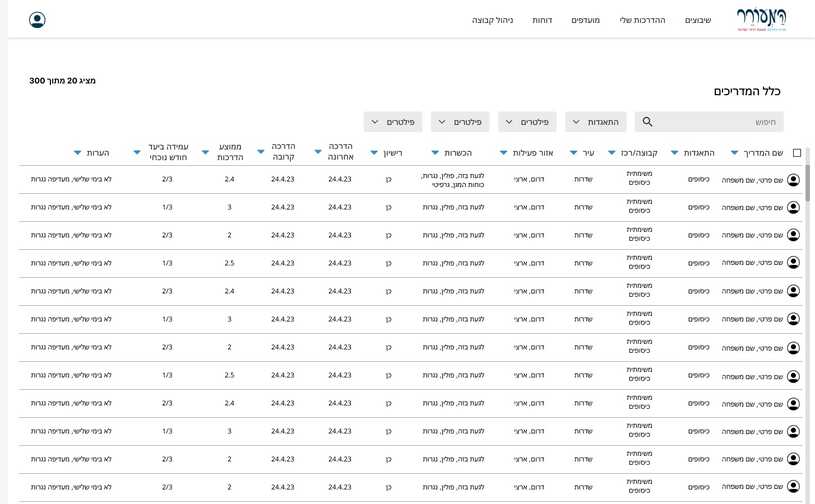Screen dimensions: 815x504
Task: Click the sort arrow beside הכשרות
Action: (x=435, y=153)
